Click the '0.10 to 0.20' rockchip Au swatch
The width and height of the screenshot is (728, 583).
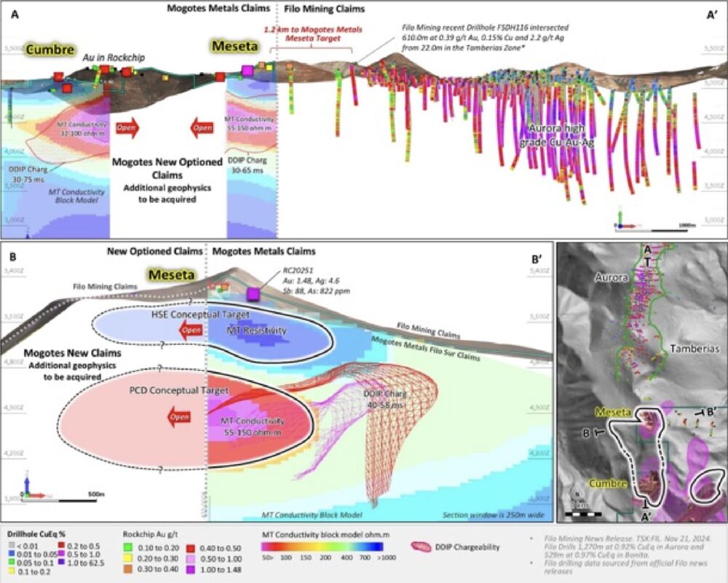click(x=127, y=548)
